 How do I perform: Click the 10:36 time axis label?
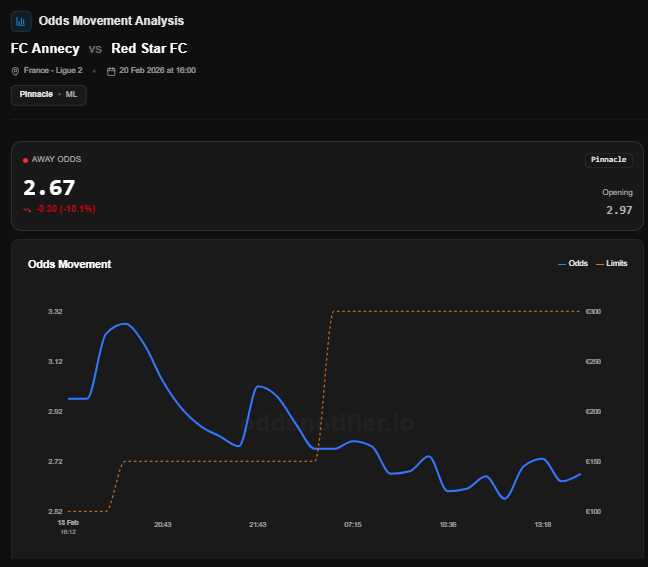(448, 525)
